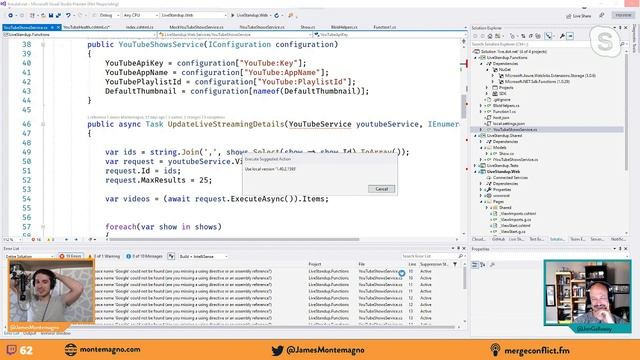Click the Undo icon in the toolbar
The image size is (640, 360).
68,16
